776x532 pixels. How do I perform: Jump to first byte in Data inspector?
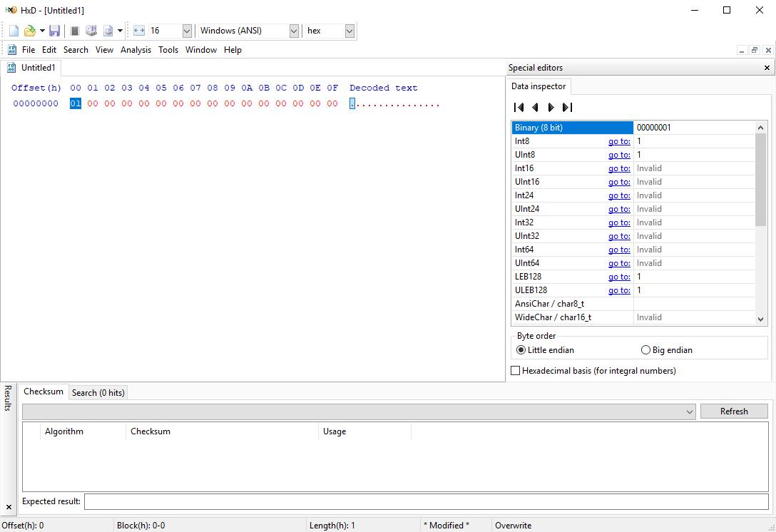pos(519,108)
